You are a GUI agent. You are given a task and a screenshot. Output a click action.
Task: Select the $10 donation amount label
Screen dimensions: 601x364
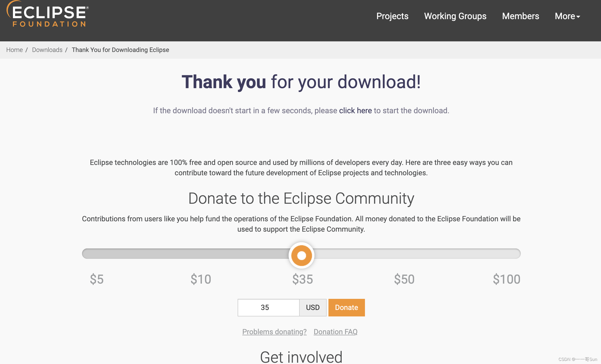[201, 279]
